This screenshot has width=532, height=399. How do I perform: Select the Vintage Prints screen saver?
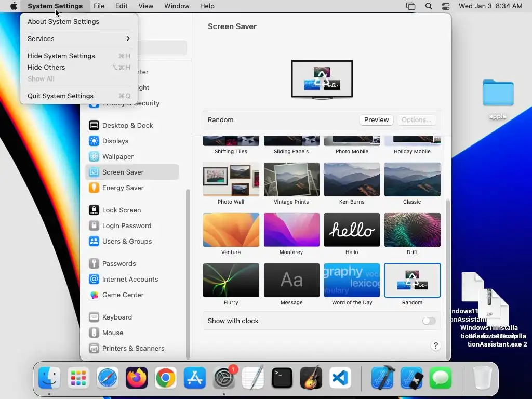click(x=291, y=179)
